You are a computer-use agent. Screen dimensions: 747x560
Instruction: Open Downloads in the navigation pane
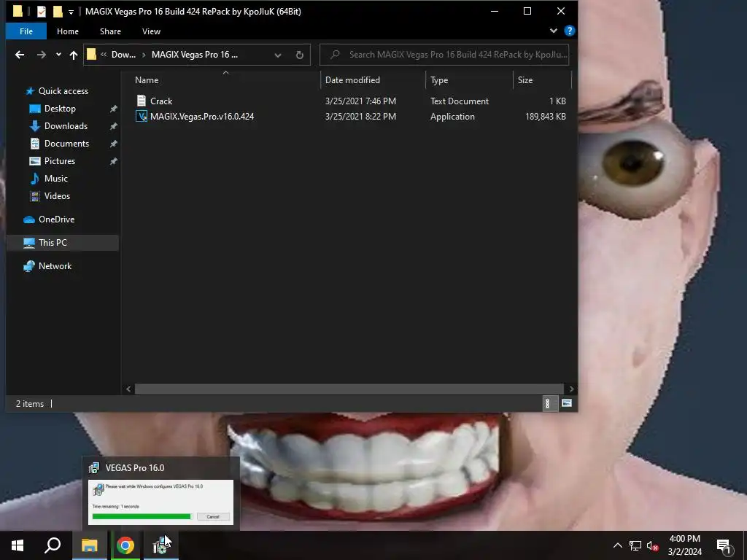[66, 126]
